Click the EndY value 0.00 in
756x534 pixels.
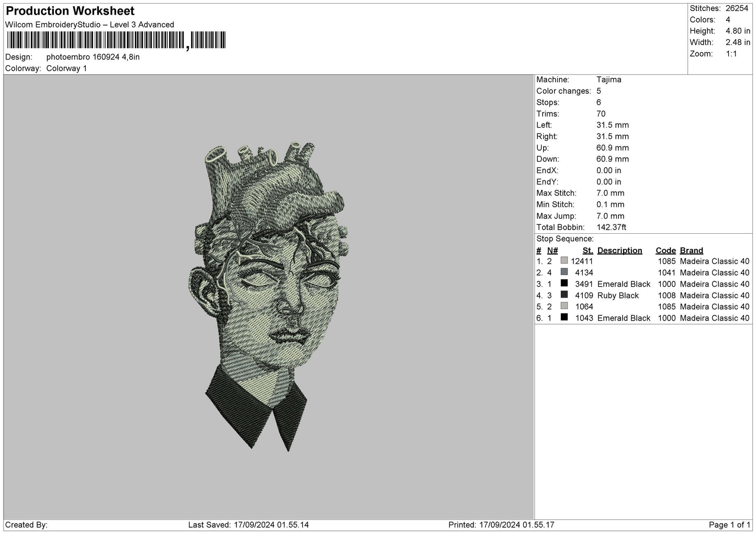(609, 182)
